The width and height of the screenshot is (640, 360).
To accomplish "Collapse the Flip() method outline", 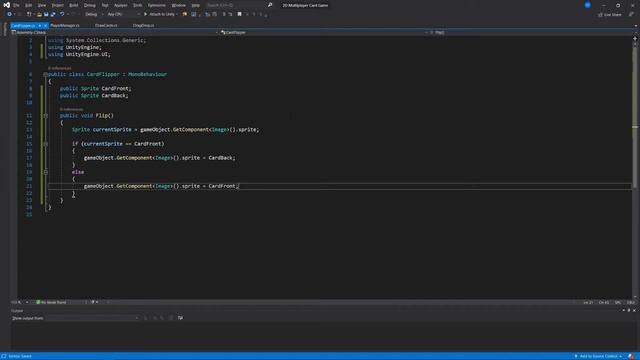I will click(45, 116).
